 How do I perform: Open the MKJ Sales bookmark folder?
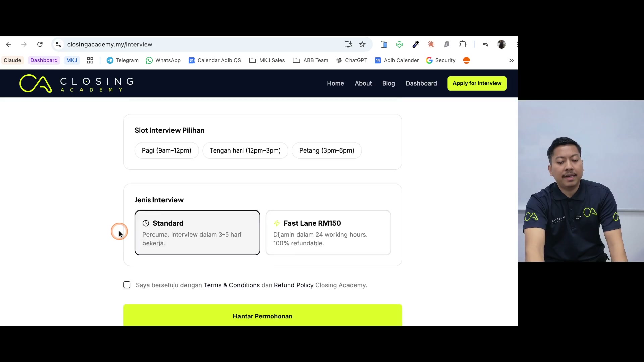click(267, 60)
